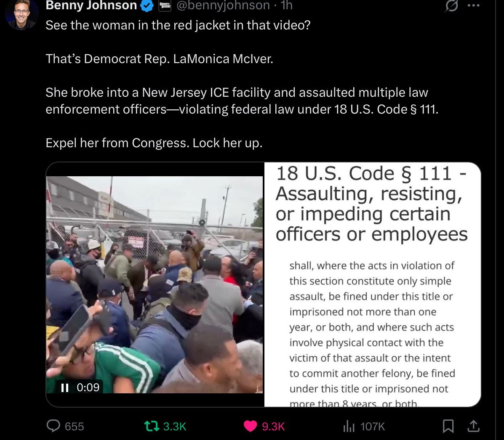The width and height of the screenshot is (504, 440).
Task: Open the 18 U.S. Code § 111 image
Action: pyautogui.click(x=373, y=284)
